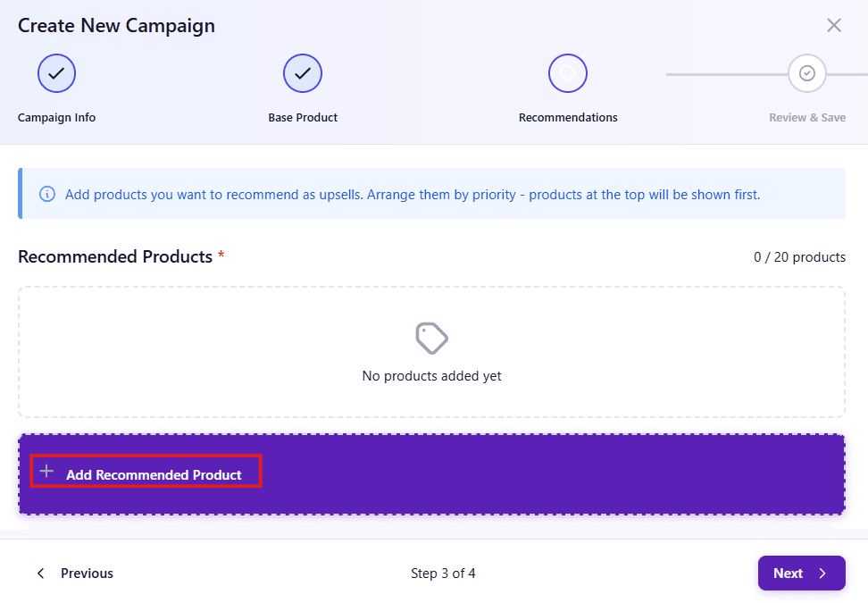The image size is (868, 603).
Task: Close the Create New Campaign dialog
Action: coord(834,25)
